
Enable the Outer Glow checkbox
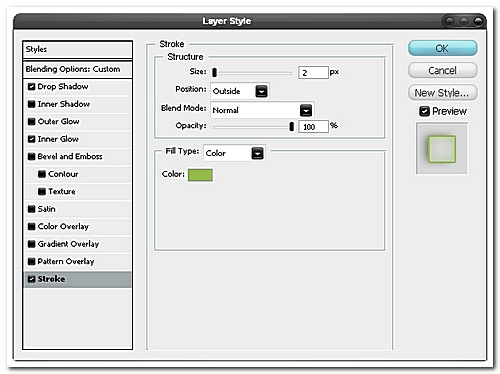click(31, 121)
